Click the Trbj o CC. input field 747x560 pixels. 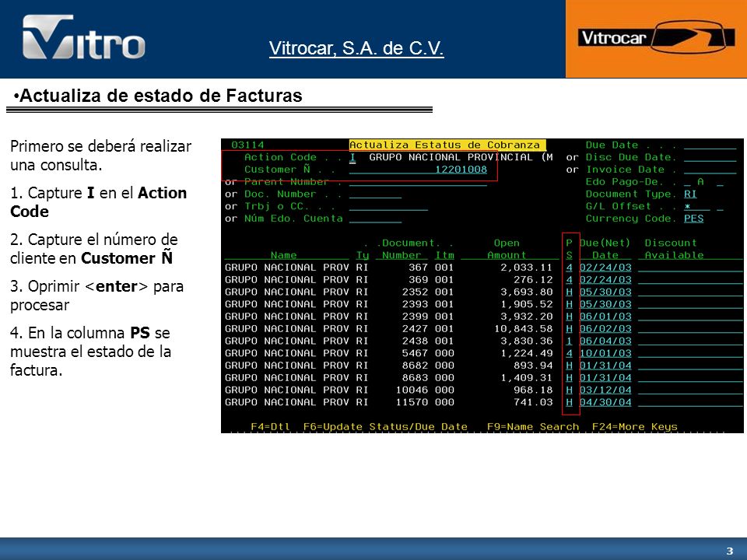[x=388, y=207]
